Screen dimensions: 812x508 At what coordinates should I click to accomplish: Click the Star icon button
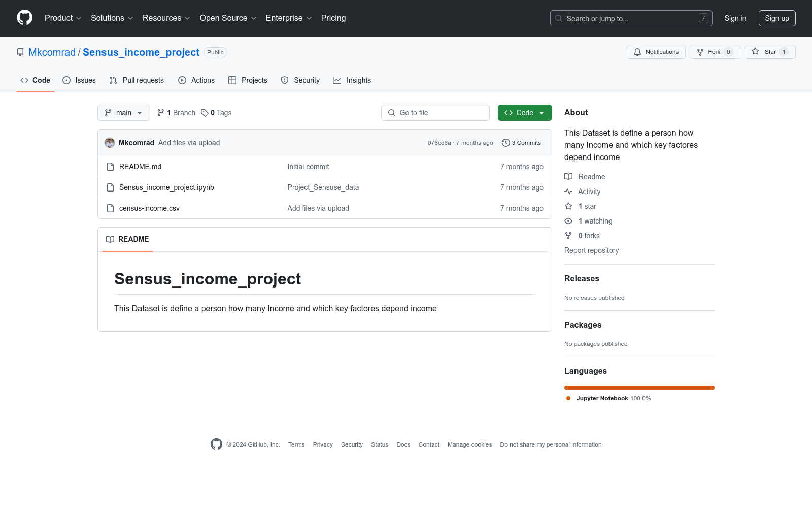click(755, 52)
